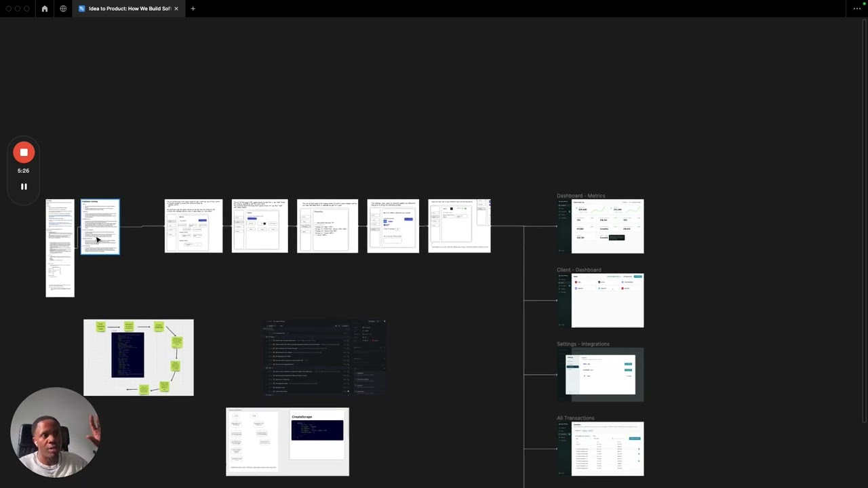Image resolution: width=868 pixels, height=488 pixels.
Task: Select the All Transactions frame
Action: tap(600, 449)
